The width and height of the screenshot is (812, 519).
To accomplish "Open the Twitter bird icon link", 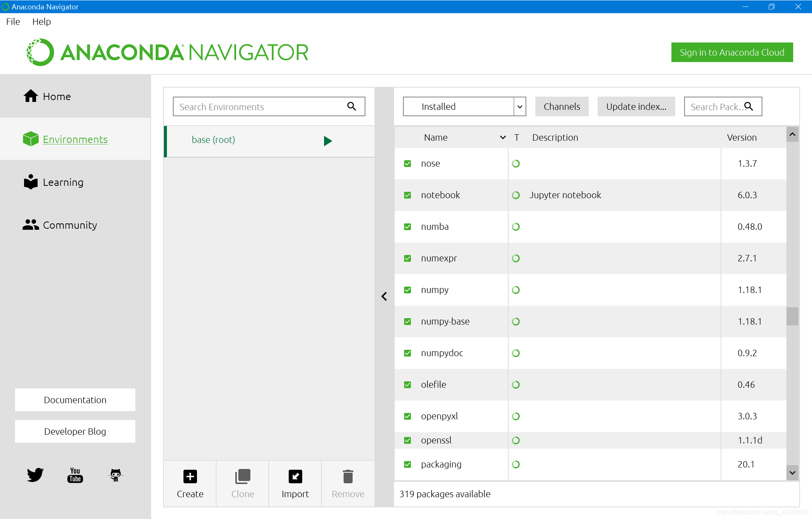I will 35,475.
